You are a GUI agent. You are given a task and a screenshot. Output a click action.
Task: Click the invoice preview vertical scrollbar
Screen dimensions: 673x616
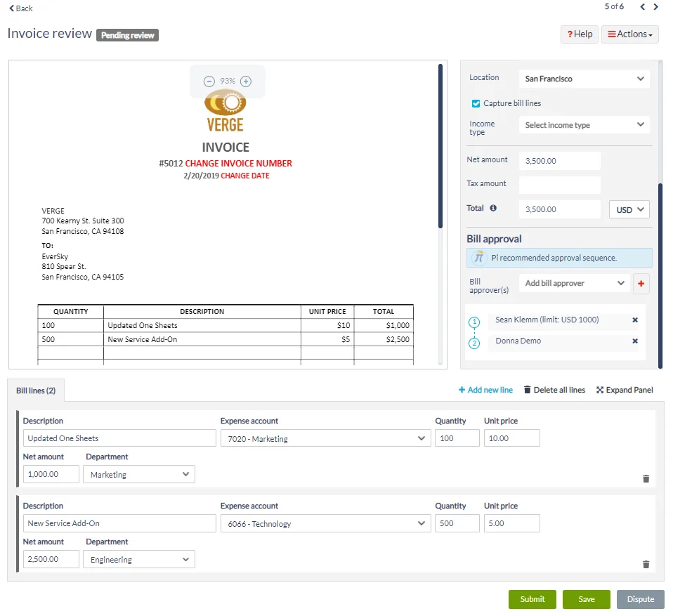pyautogui.click(x=440, y=146)
